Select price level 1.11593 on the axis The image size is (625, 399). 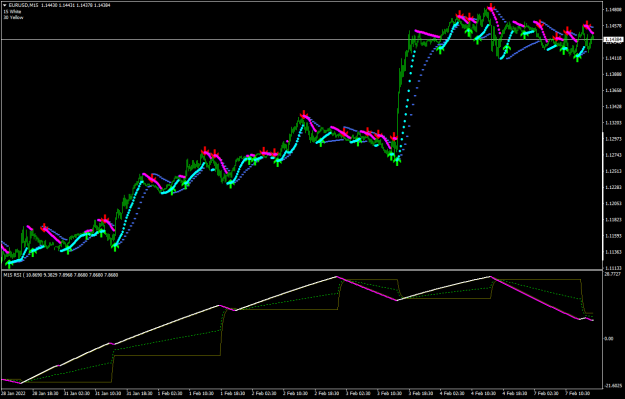613,236
